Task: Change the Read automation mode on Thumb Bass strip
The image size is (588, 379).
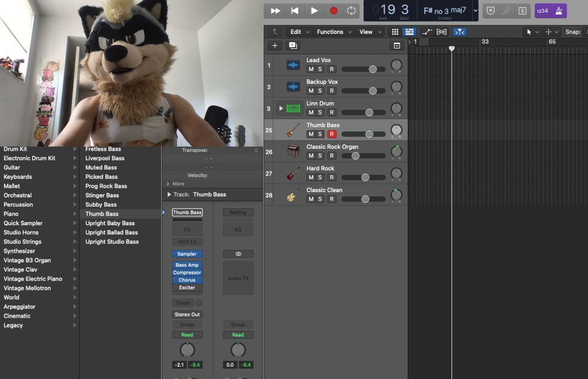Action: tap(187, 335)
